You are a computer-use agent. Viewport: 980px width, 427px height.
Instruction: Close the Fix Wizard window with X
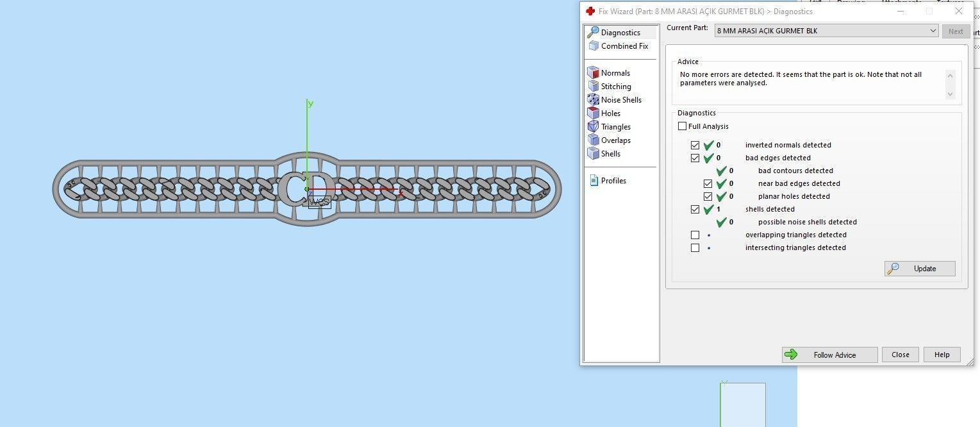coord(959,11)
